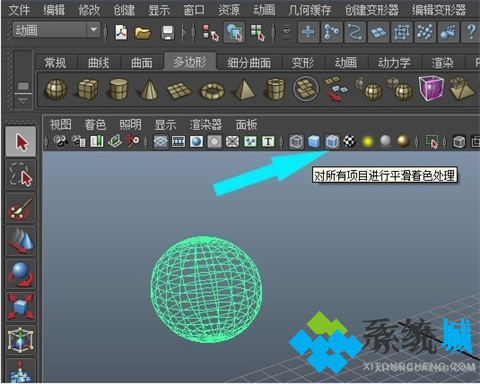Switch to select by hierarchy mode

(211, 32)
